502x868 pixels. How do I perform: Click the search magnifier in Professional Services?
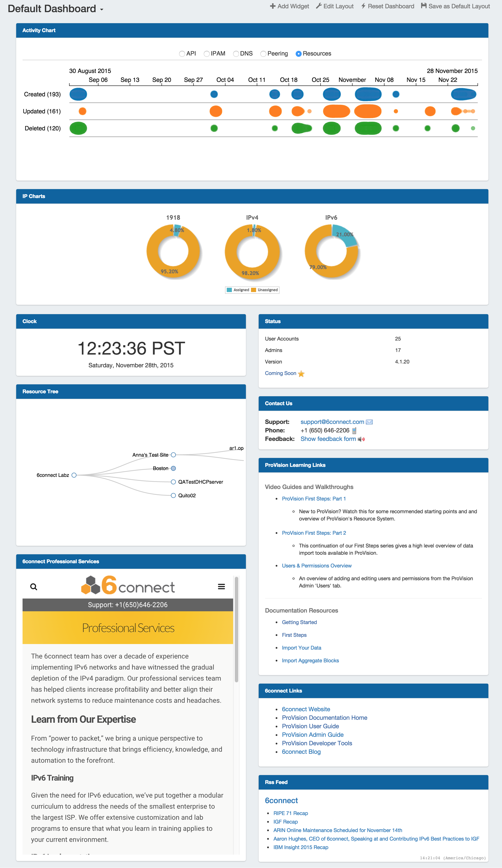tap(34, 587)
